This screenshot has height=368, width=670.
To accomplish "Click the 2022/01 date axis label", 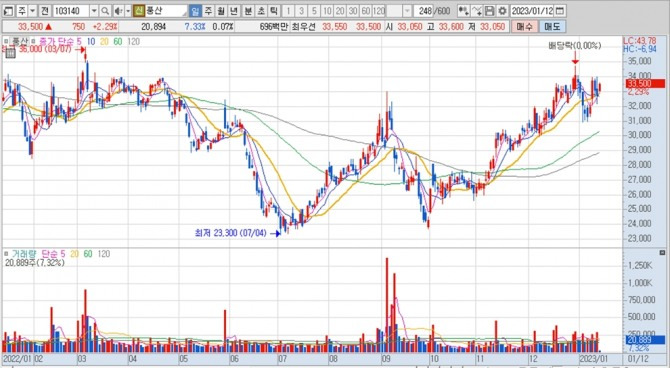I will (x=18, y=359).
